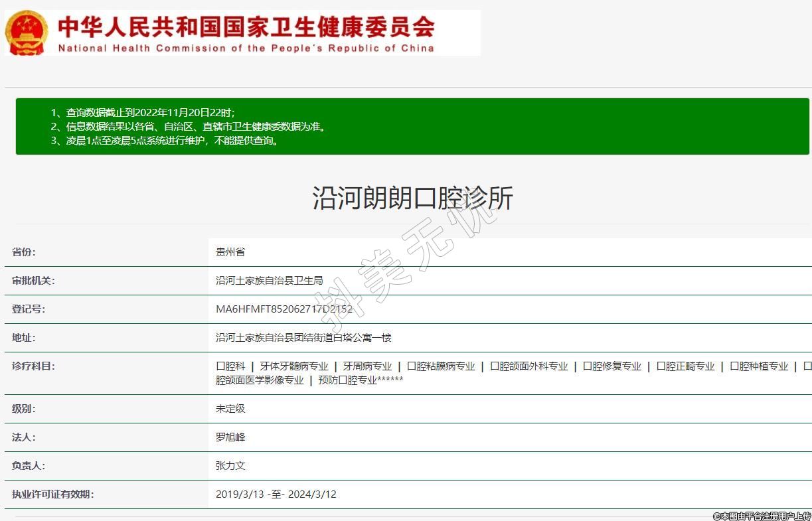Click the address value ending in 白塔公寓一楼
Viewport: 812px width, 521px height.
tap(303, 338)
